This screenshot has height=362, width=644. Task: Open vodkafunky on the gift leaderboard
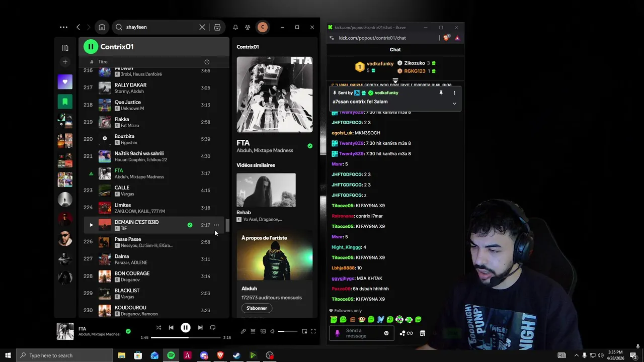click(x=380, y=64)
